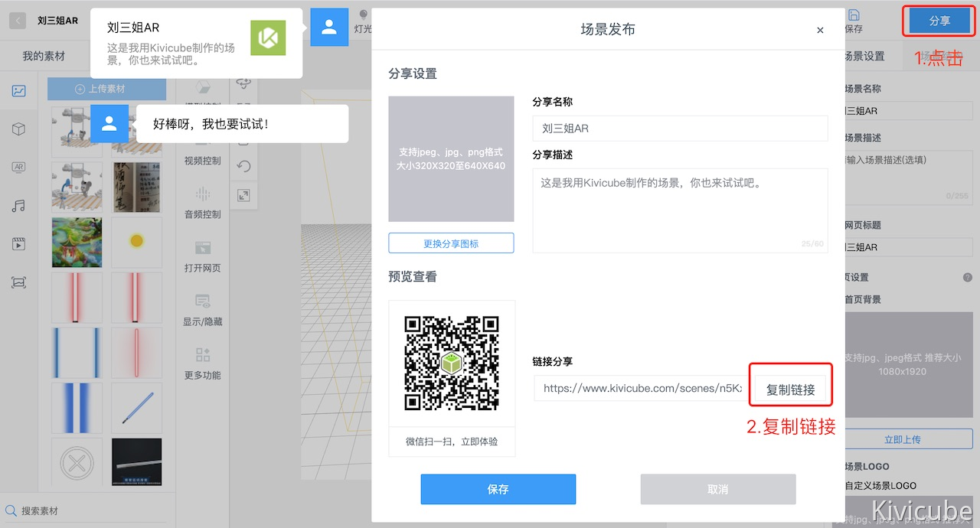
Task: Click the 好棒呀，我也要试试！ chat bubble
Action: click(x=242, y=124)
